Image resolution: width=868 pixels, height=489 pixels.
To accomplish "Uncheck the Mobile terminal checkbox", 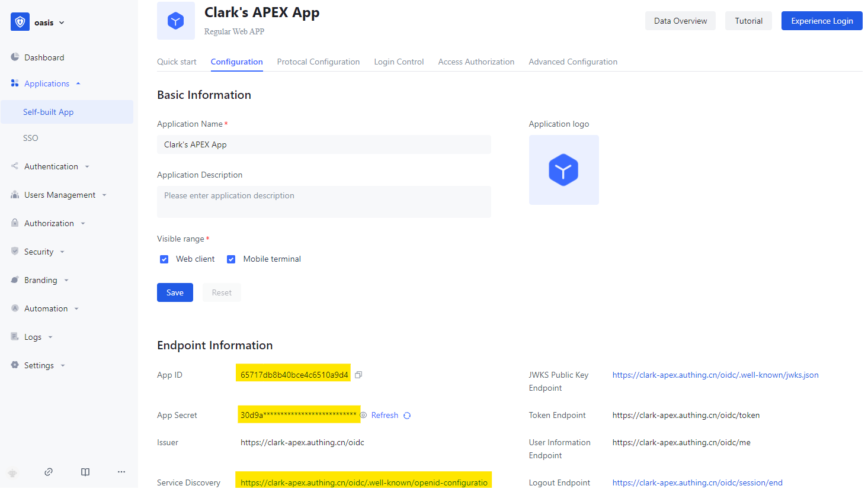I will tap(231, 259).
